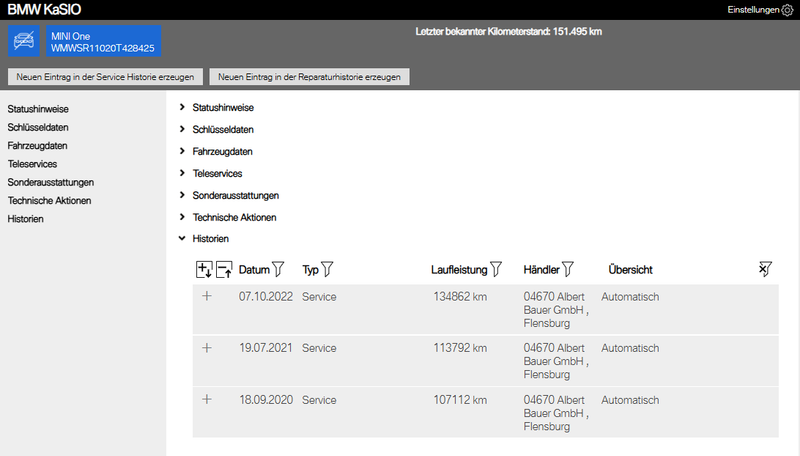Open Einstellungen gear icon
Screen dimensions: 800x456
point(787,10)
